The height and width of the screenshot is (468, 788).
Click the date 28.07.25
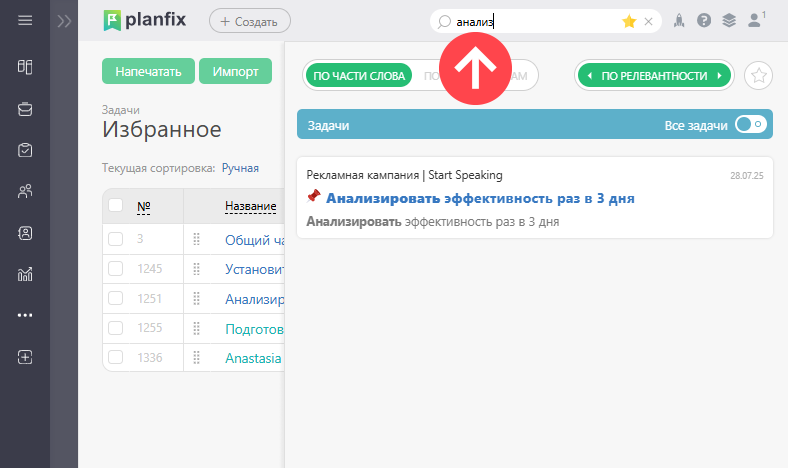click(x=746, y=175)
